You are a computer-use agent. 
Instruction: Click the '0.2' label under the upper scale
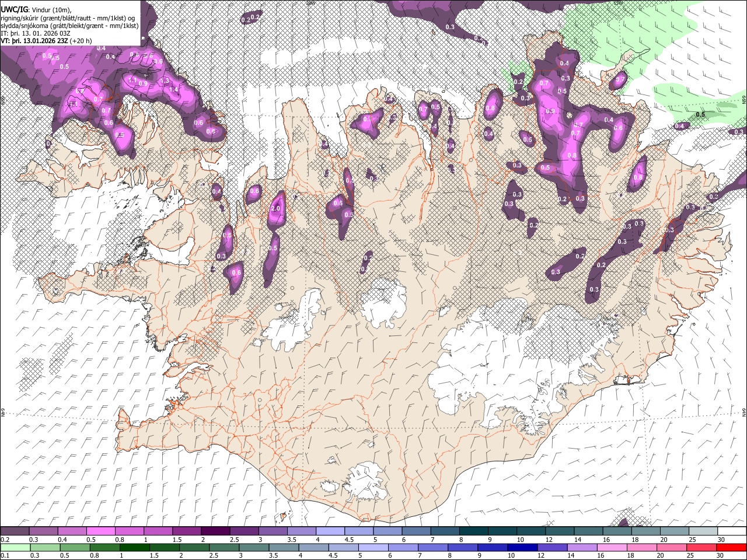(x=5, y=540)
